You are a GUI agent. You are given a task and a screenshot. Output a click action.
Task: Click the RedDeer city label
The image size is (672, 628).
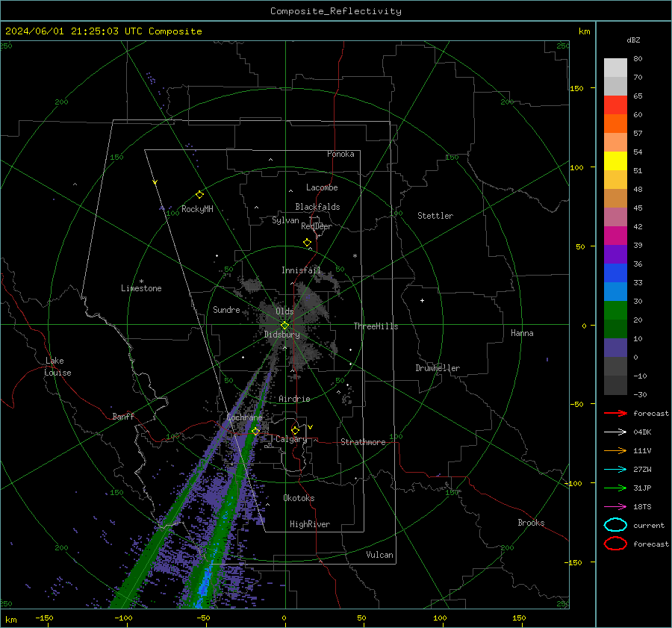click(317, 226)
